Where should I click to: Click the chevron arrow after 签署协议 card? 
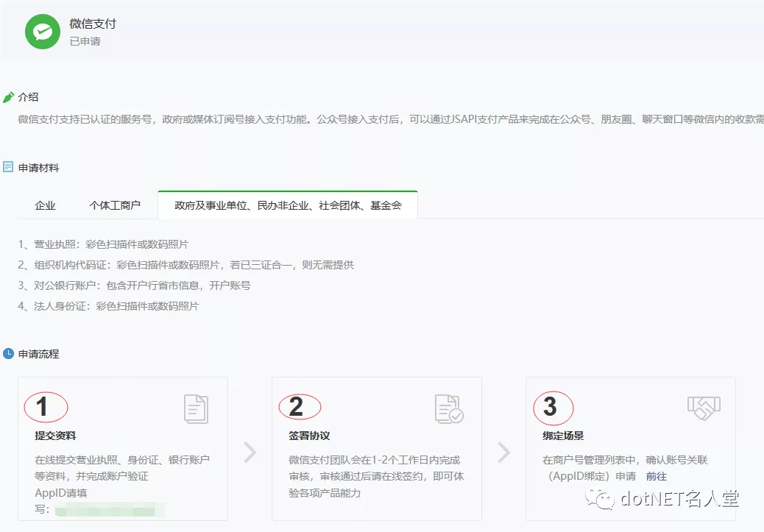[503, 452]
